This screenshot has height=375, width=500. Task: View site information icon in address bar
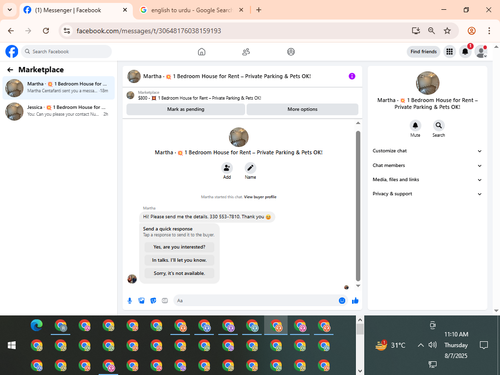(x=67, y=31)
